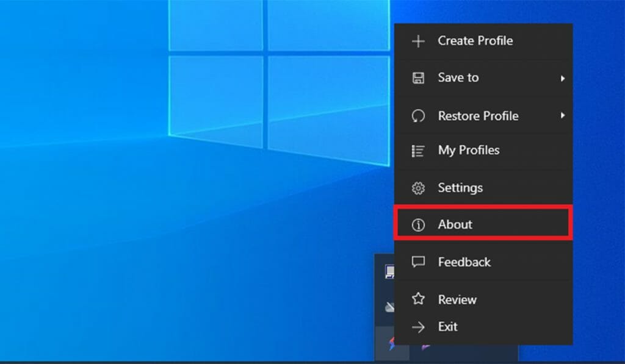This screenshot has width=625, height=364.
Task: Click the floppy disk Save to icon
Action: (x=418, y=78)
